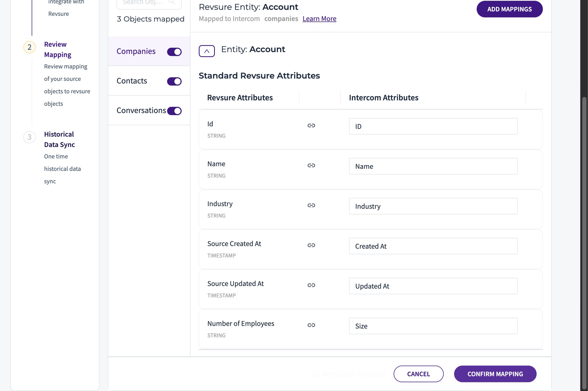Switch off the Conversations toggle

coord(174,111)
